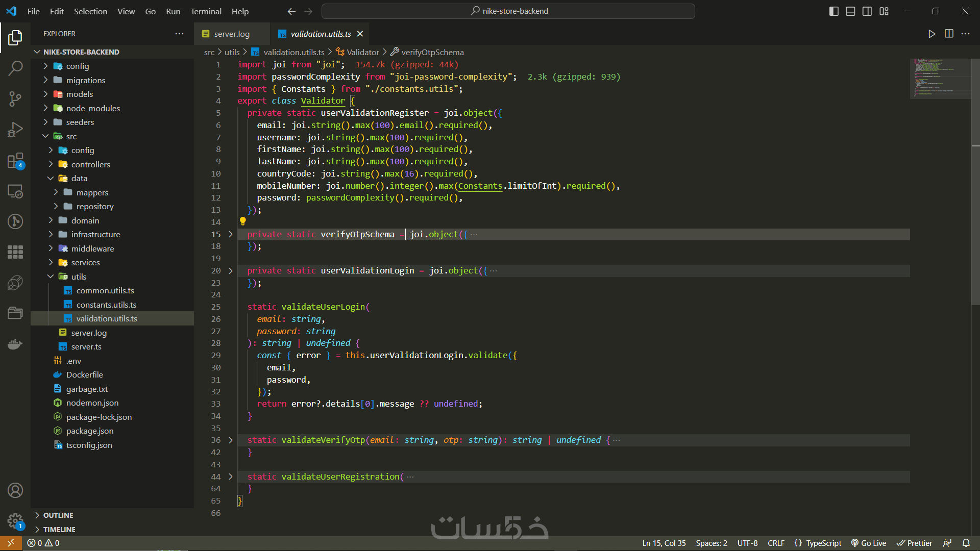The width and height of the screenshot is (980, 551).
Task: Open Run and Debug view
Action: coord(15,130)
